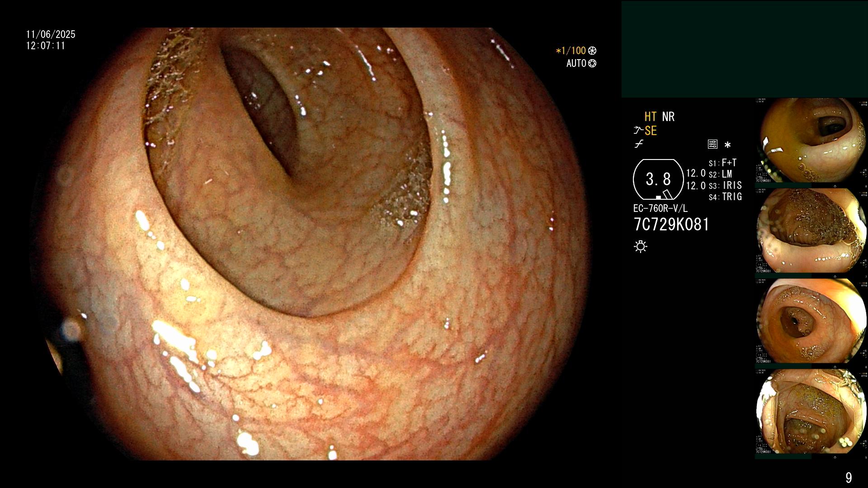The height and width of the screenshot is (488, 868).
Task: Open the slider settings list icon
Action: [x=712, y=145]
